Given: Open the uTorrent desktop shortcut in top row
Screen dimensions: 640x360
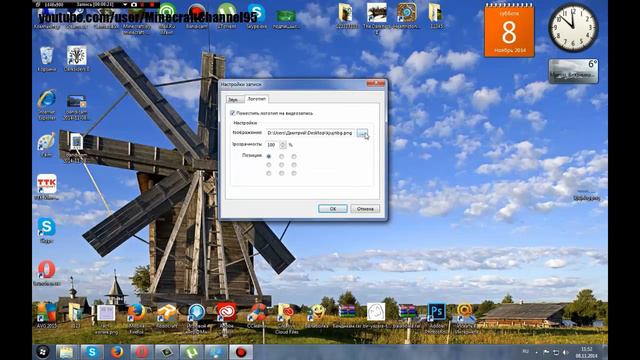Looking at the screenshot, I should pos(227,16).
